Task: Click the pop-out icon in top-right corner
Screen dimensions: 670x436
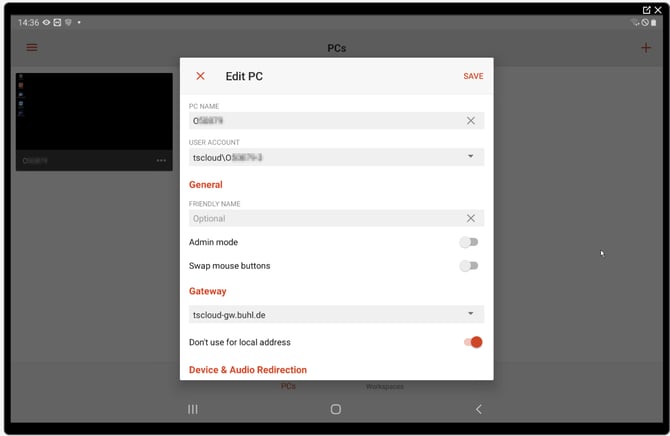Action: 646,10
